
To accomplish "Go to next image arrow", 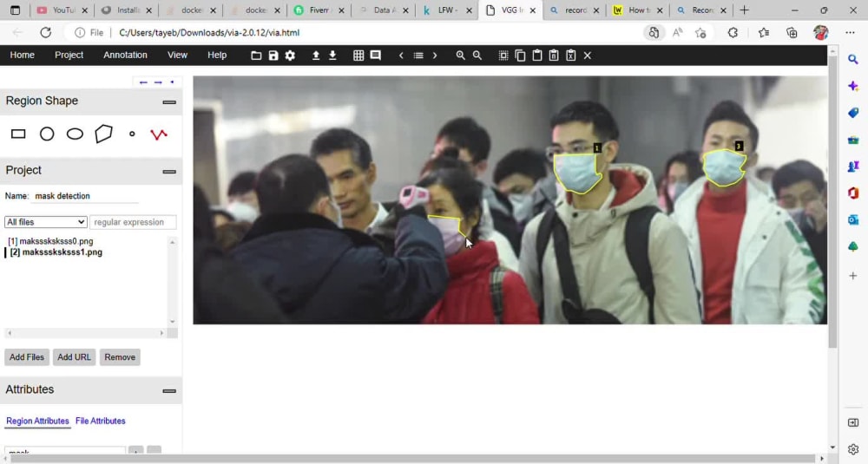I will (x=435, y=56).
